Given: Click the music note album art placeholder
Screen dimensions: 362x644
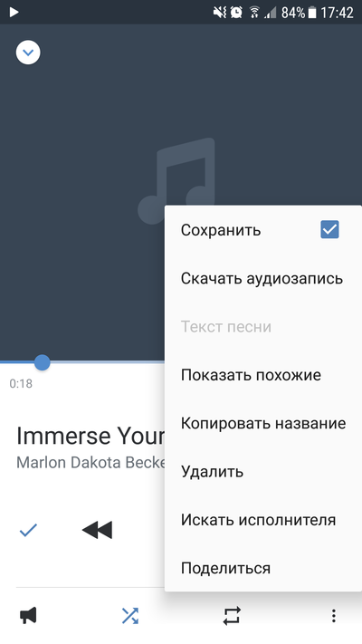Looking at the screenshot, I should 176,181.
